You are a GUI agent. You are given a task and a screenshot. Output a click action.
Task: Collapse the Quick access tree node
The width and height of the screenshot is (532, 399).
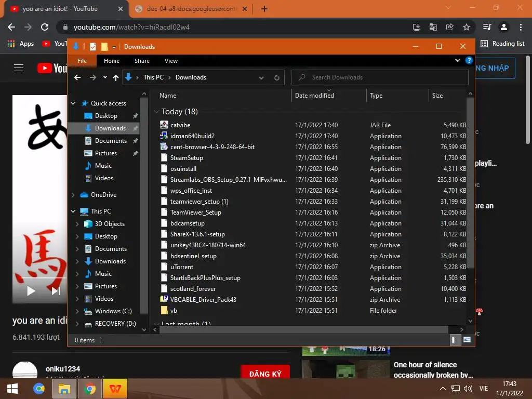point(73,103)
